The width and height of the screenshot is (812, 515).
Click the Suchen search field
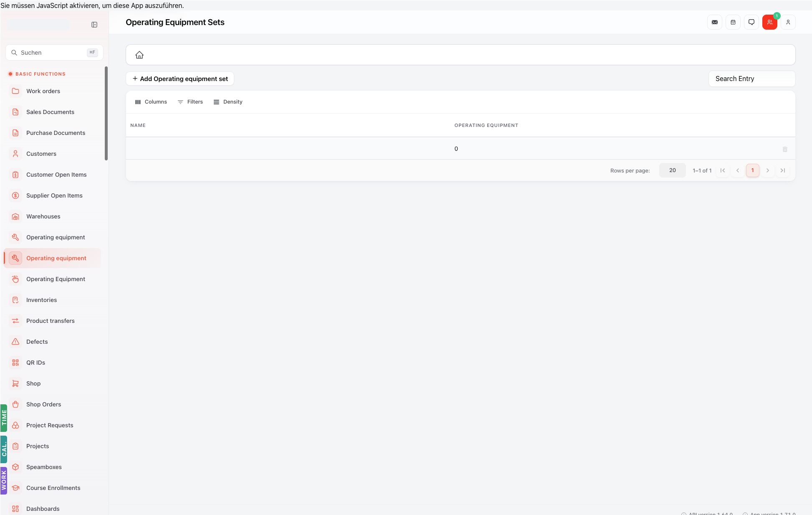tap(54, 53)
